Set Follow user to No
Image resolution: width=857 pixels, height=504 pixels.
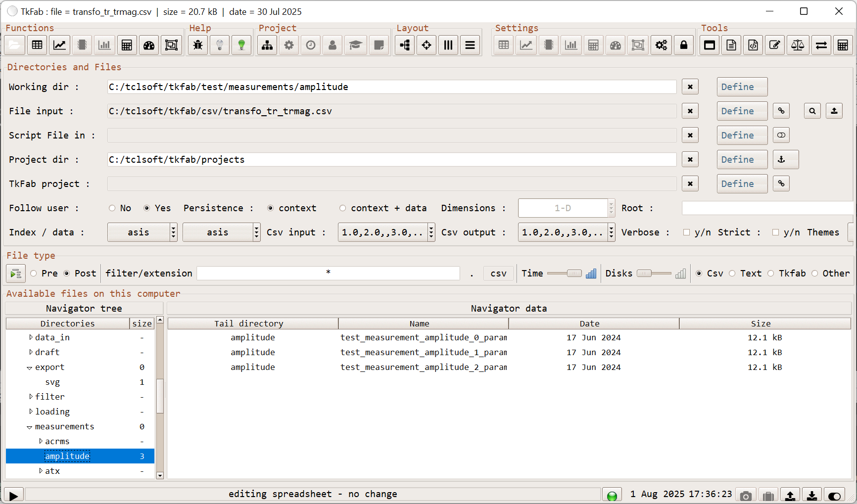pyautogui.click(x=112, y=208)
